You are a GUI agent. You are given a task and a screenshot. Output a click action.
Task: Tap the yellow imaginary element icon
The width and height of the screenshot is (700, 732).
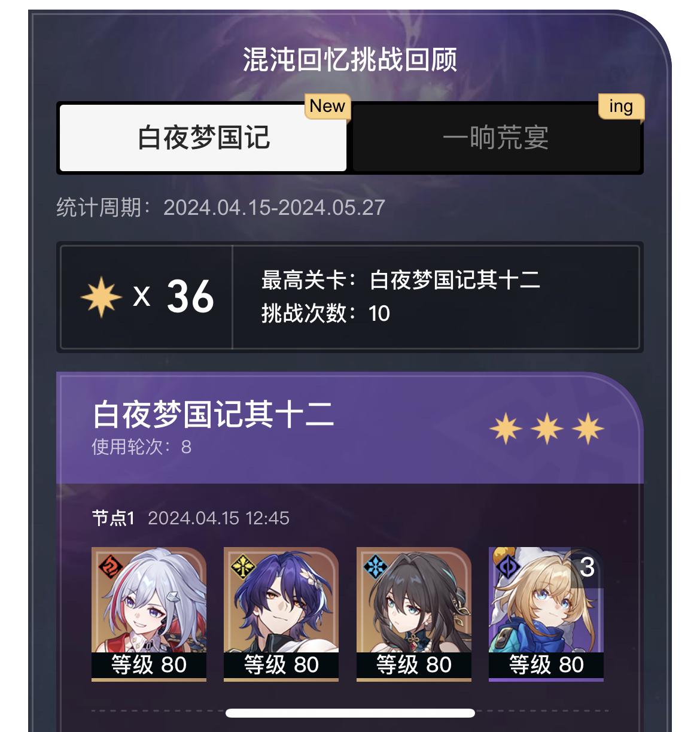coord(242,566)
